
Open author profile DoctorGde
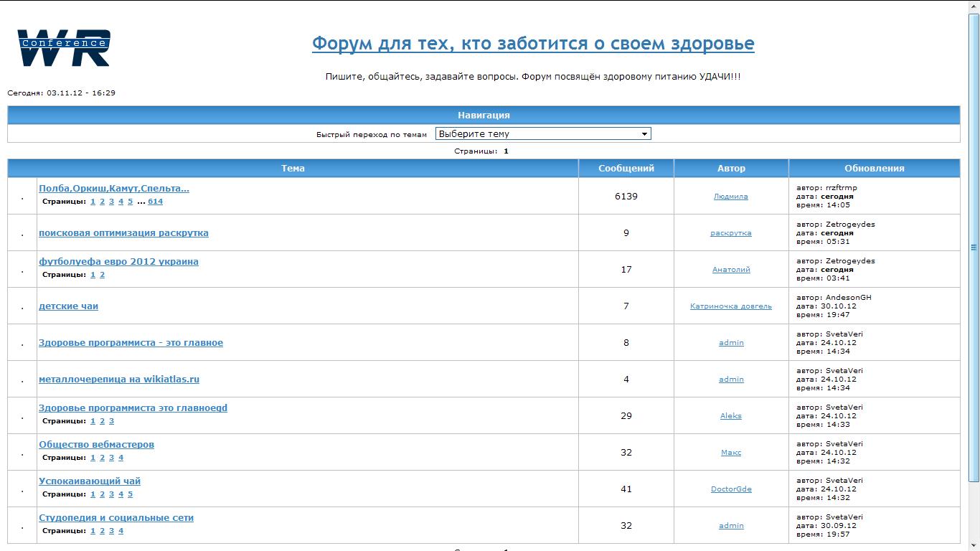point(731,489)
